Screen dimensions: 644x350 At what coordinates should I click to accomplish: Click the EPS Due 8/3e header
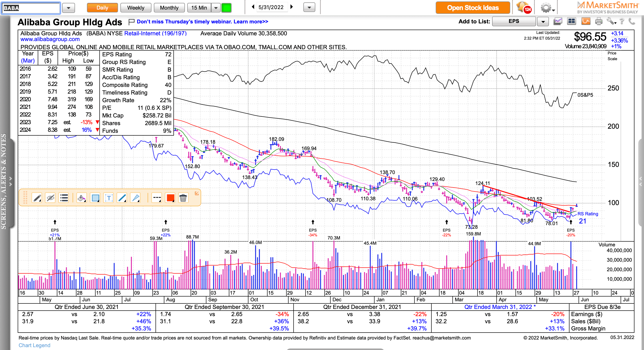602,307
